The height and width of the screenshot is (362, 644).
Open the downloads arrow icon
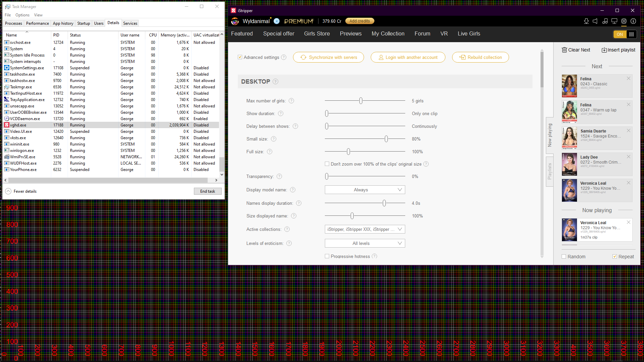[x=586, y=21]
